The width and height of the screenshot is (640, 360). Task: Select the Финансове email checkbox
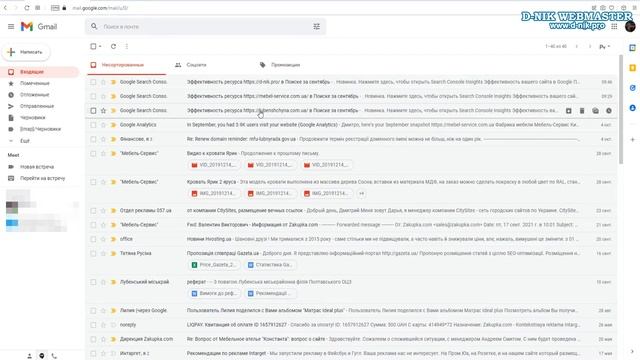click(93, 139)
